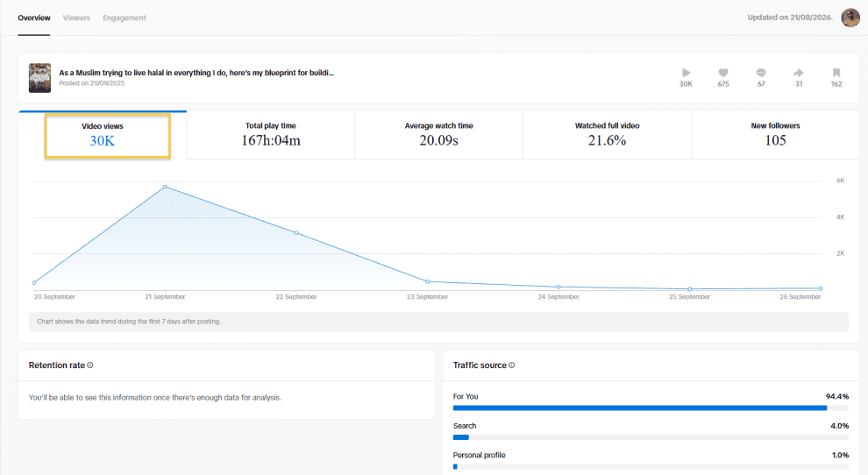Click the '94.4%' For You value
The width and height of the screenshot is (868, 475).
click(837, 396)
